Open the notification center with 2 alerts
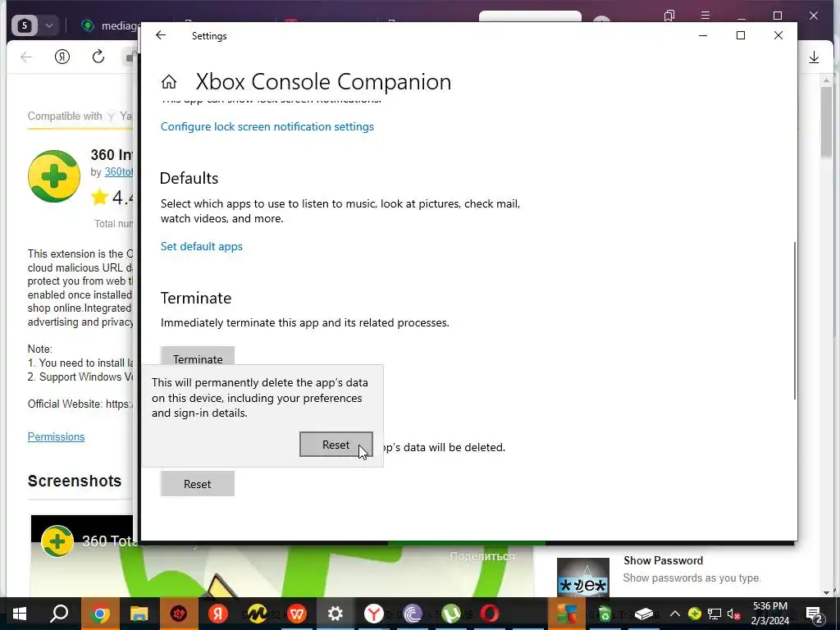This screenshot has height=630, width=840. point(815,614)
